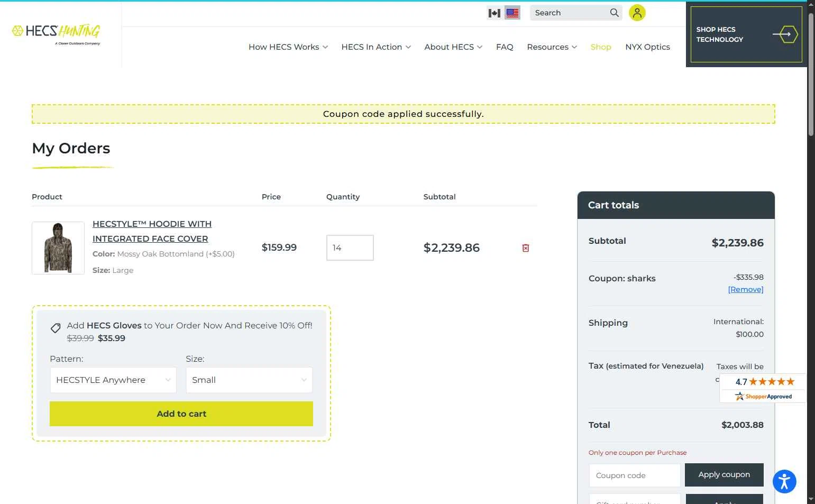Viewport: 815px width, 504px height.
Task: Open the NYX Optics menu item
Action: tap(647, 47)
